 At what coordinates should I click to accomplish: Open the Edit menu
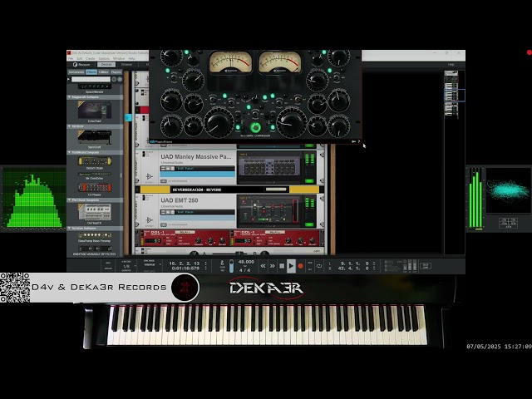click(x=80, y=58)
